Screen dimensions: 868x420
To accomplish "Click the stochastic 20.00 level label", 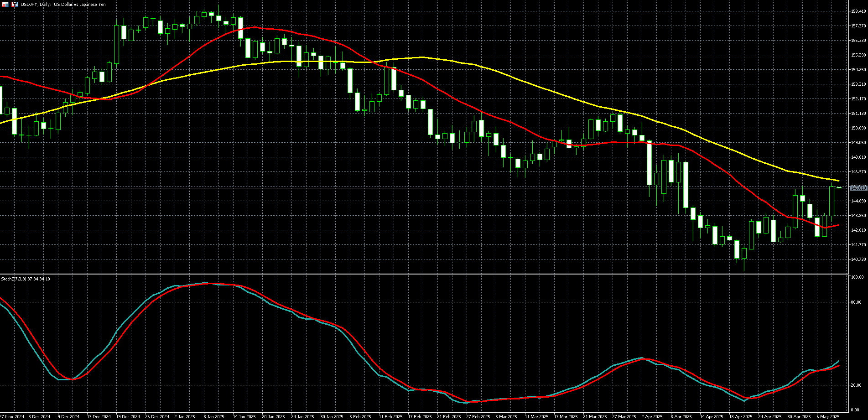I will 856,385.
